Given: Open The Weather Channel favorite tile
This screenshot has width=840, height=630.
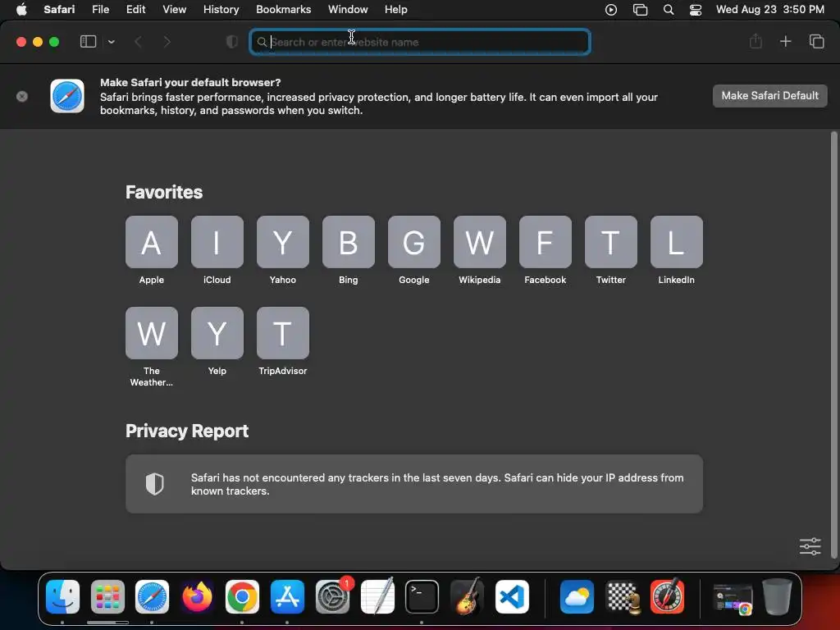Looking at the screenshot, I should tap(152, 333).
